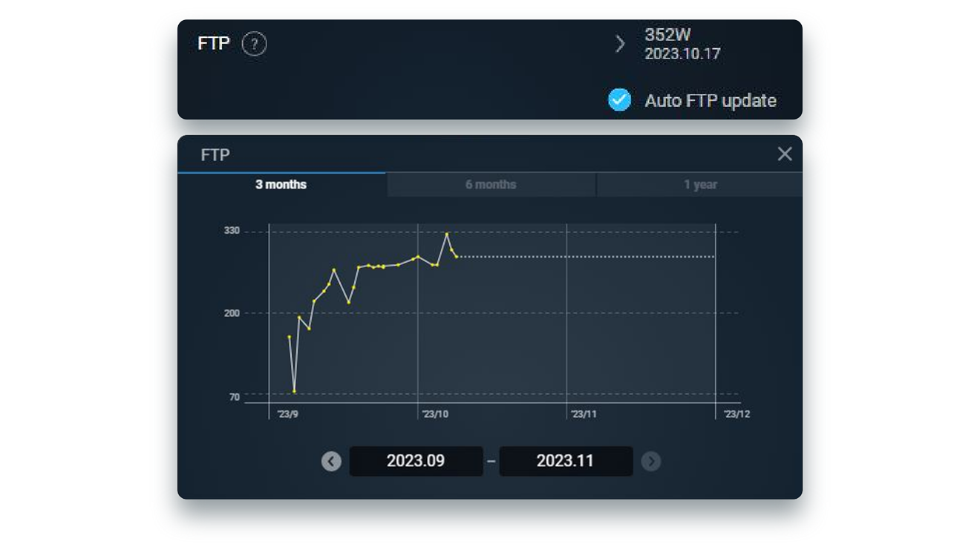
Task: Switch to the 1 year tab
Action: coord(700,185)
